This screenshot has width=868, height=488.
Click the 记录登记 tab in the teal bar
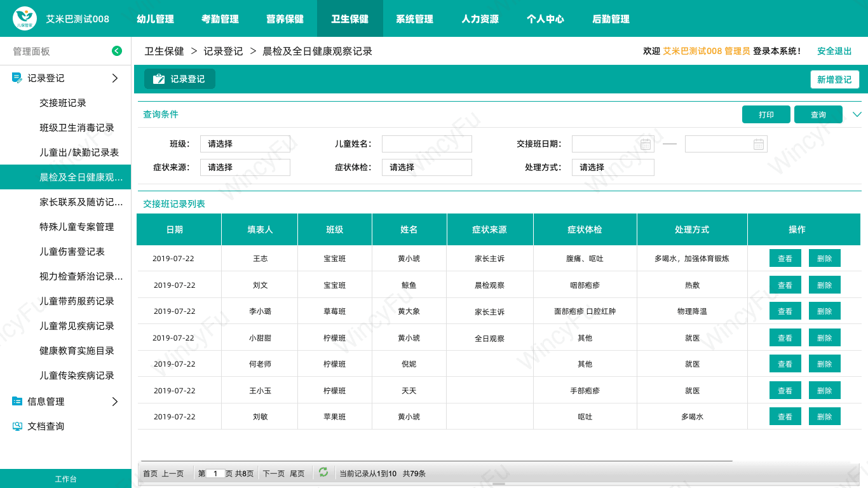point(180,79)
